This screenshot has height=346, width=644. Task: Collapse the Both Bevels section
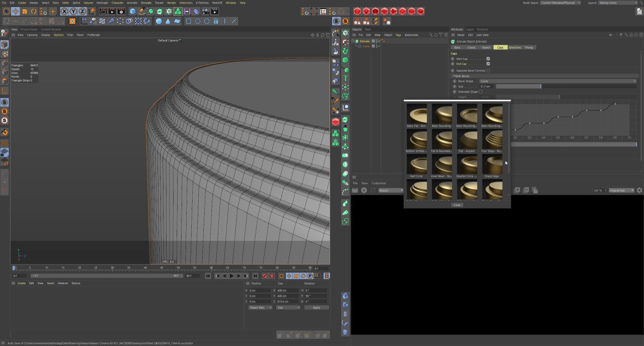click(453, 76)
